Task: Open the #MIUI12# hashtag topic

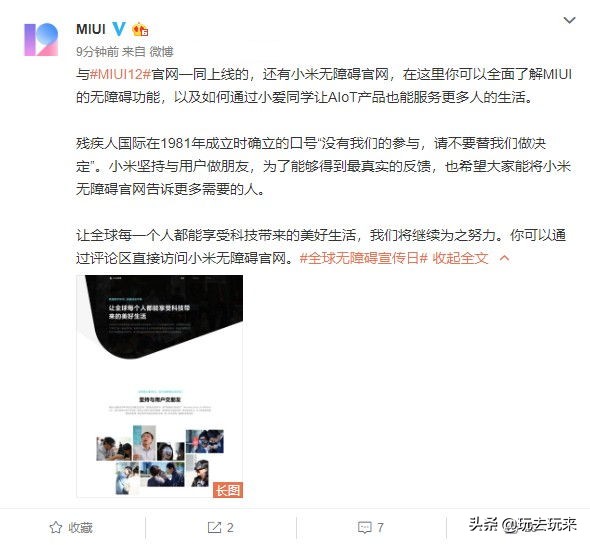Action: pyautogui.click(x=120, y=74)
